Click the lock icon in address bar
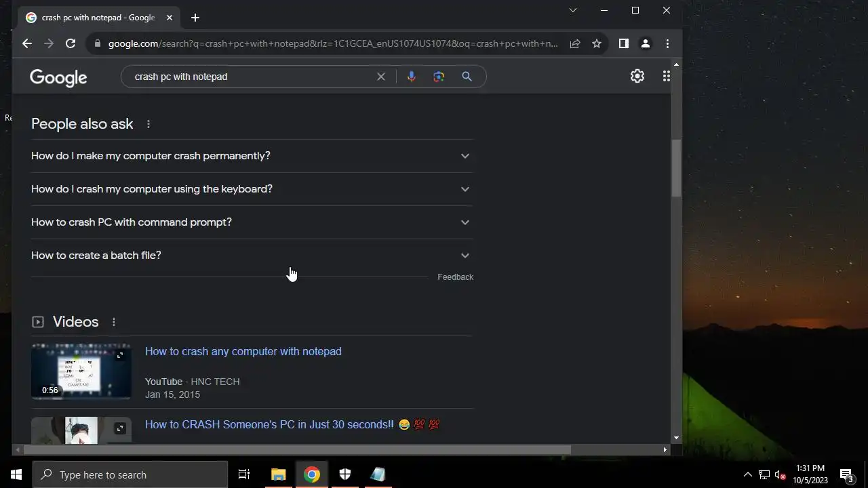The height and width of the screenshot is (488, 868). [98, 43]
